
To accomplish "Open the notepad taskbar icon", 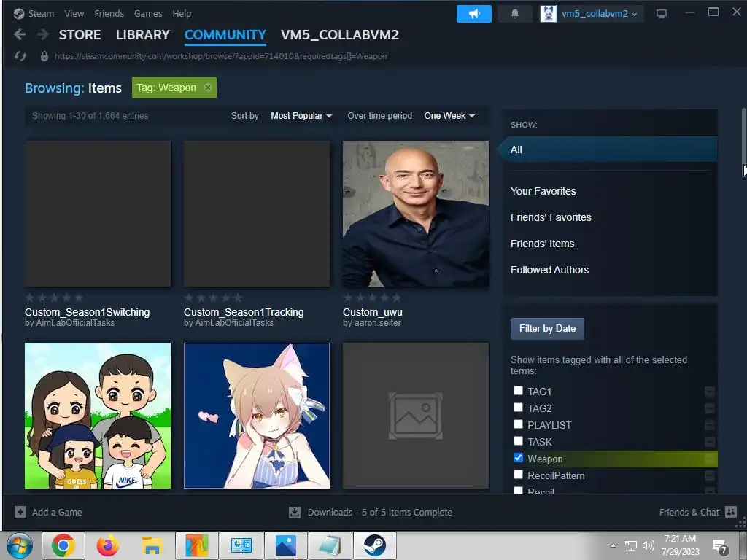I will 330,545.
